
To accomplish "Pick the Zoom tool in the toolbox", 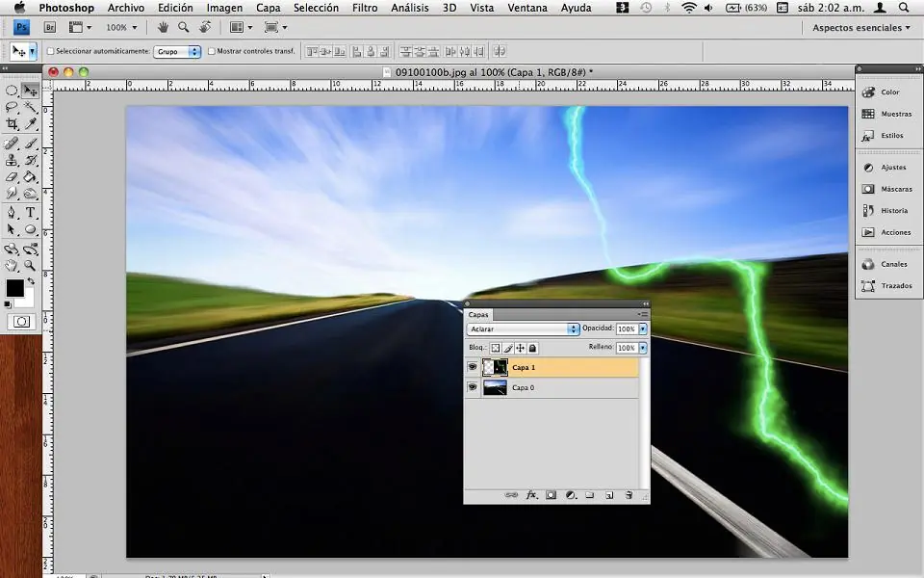I will point(31,265).
